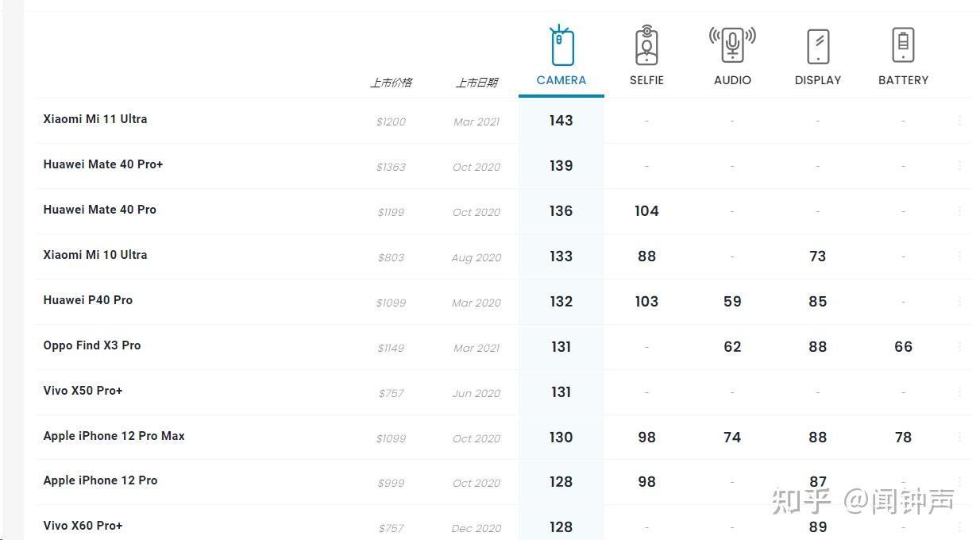Click the camera phone icon
Image resolution: width=980 pixels, height=540 pixels.
tap(561, 46)
